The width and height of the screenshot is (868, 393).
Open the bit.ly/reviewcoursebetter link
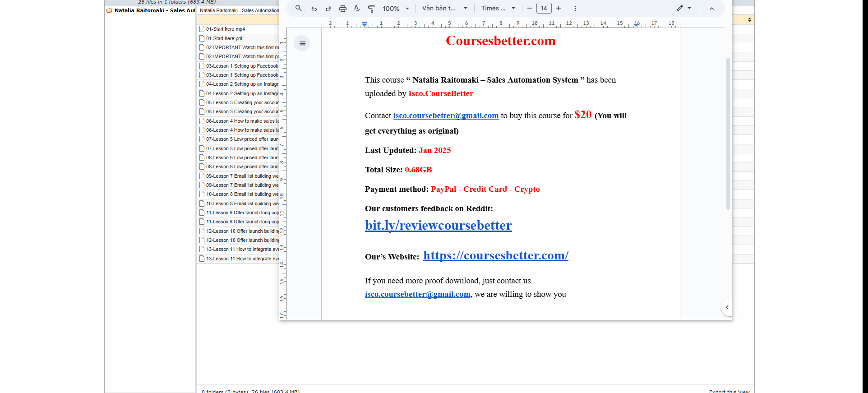438,225
